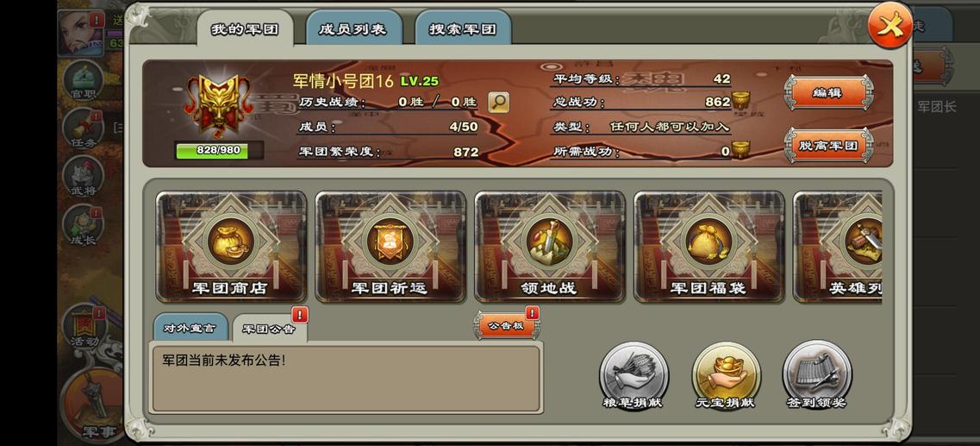
Task: Open the 公告板 bulletin board button
Action: (x=506, y=326)
